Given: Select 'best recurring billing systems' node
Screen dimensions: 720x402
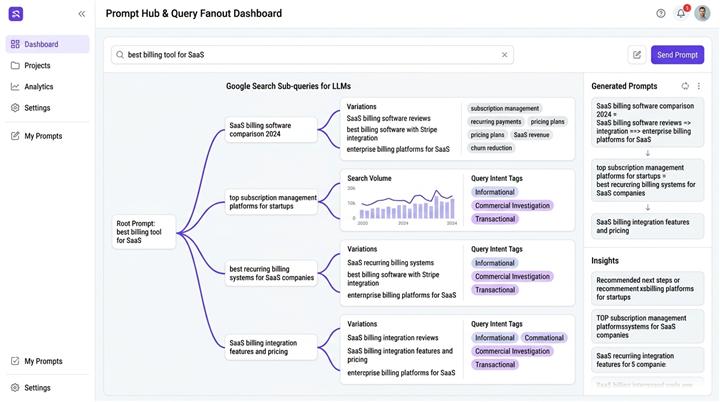Looking at the screenshot, I should [x=271, y=273].
